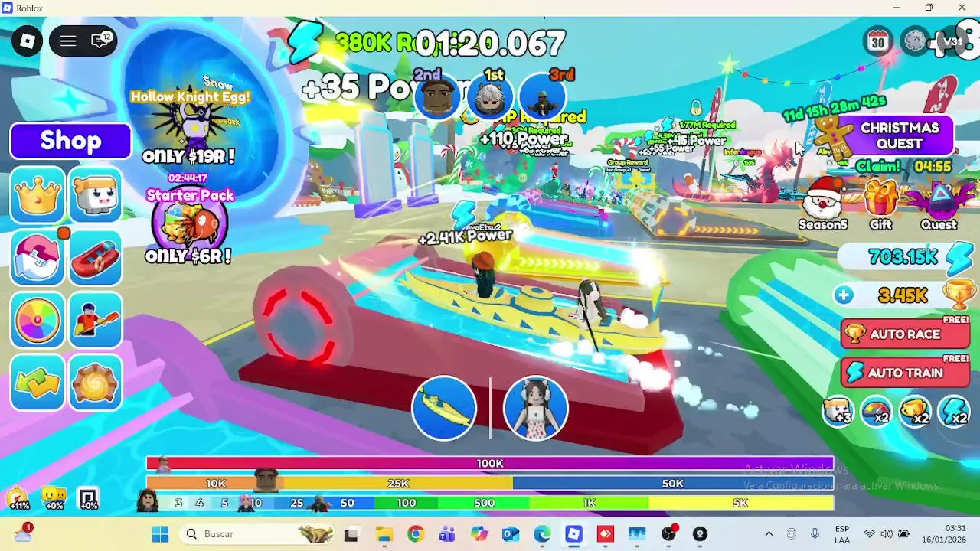Click the yellow faces +0% boost icon
Screen dimensions: 980x551
pos(54,499)
